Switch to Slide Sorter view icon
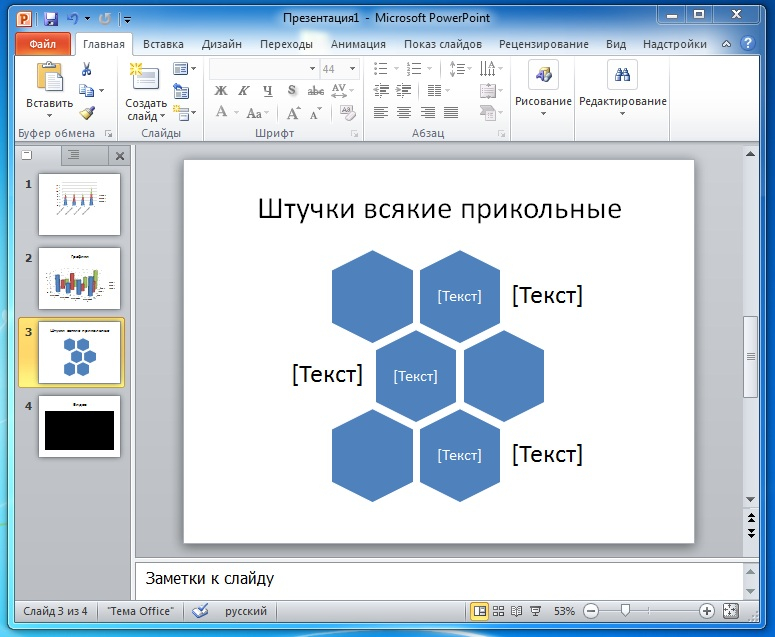 [x=500, y=610]
